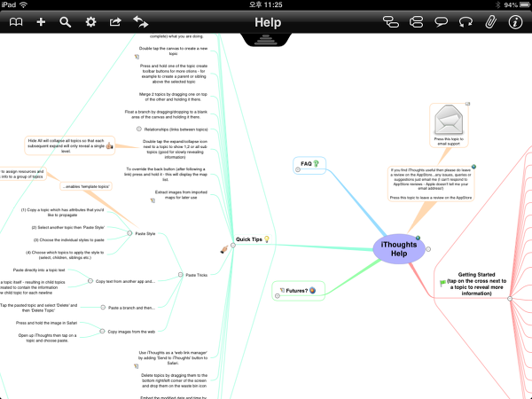The width and height of the screenshot is (532, 399).
Task: Select 'Paste directly into a topic text'
Action: tap(39, 270)
